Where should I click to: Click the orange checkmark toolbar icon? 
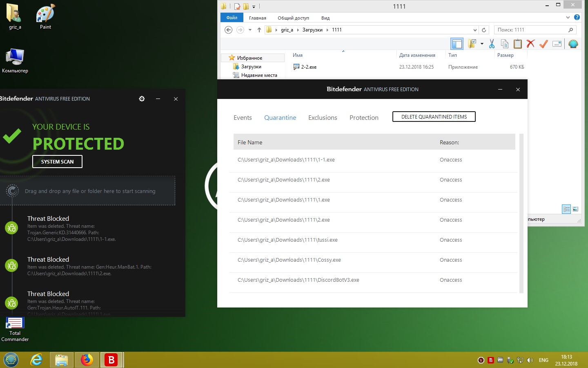(543, 44)
